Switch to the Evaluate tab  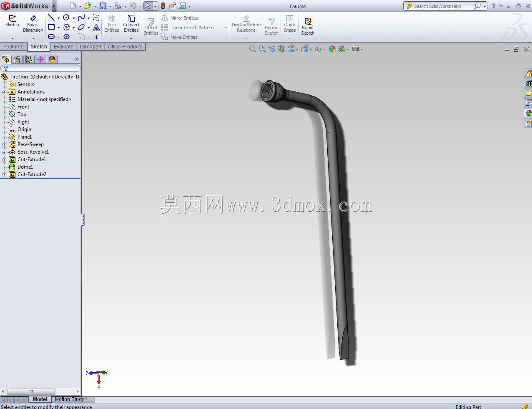[x=63, y=47]
